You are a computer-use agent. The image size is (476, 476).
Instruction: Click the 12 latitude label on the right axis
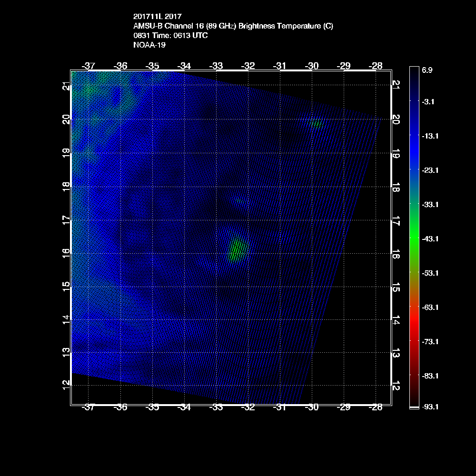[x=395, y=386]
